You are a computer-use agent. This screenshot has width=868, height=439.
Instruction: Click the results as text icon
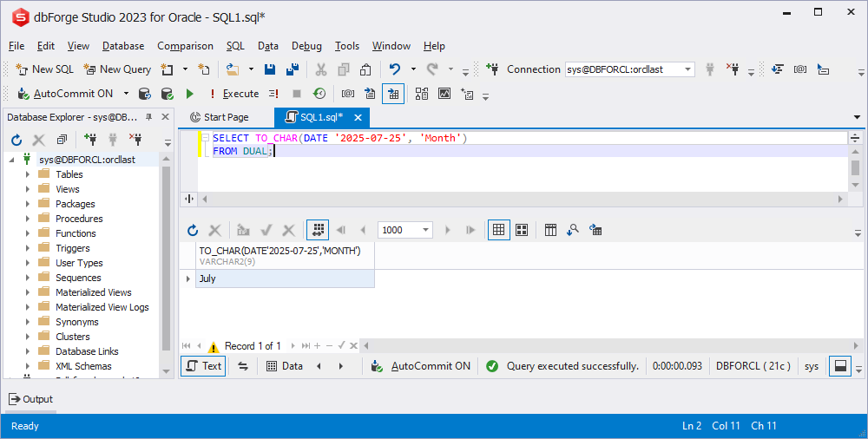pos(371,94)
